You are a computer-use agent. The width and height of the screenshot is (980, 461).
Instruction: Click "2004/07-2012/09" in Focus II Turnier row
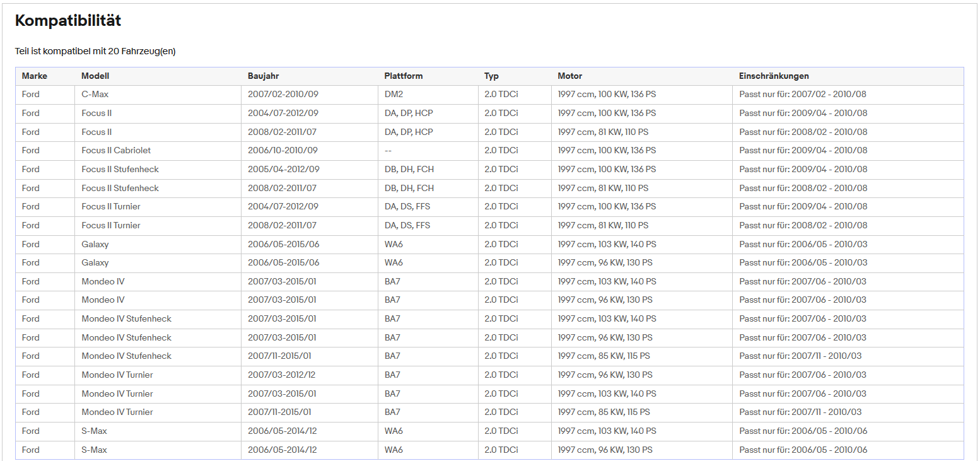283,207
